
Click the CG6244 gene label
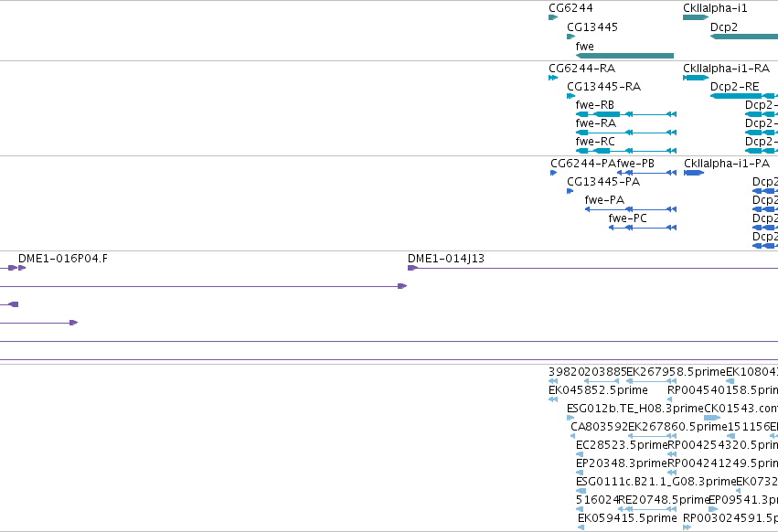[570, 8]
